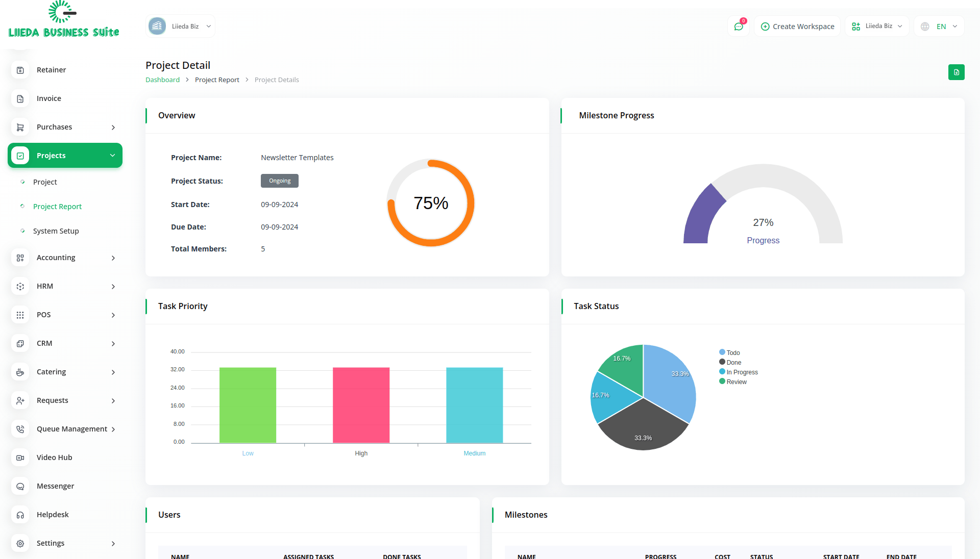Click the pink High priority bar
This screenshot has width=980, height=559.
coord(361,405)
